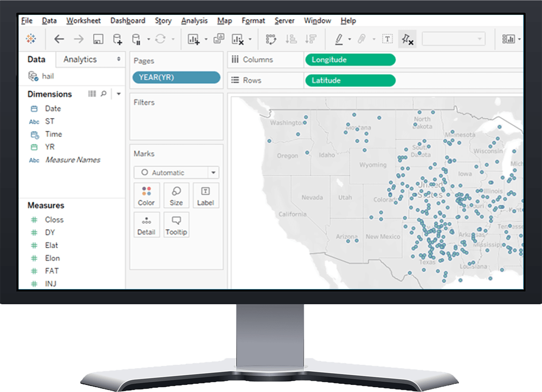Viewport: 542px width, 392px height.
Task: Click the Duplicate sheet icon
Action: coord(218,39)
